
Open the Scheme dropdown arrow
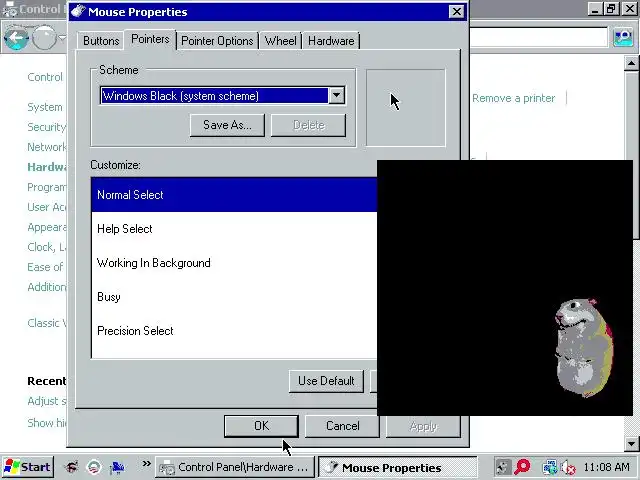tap(336, 96)
